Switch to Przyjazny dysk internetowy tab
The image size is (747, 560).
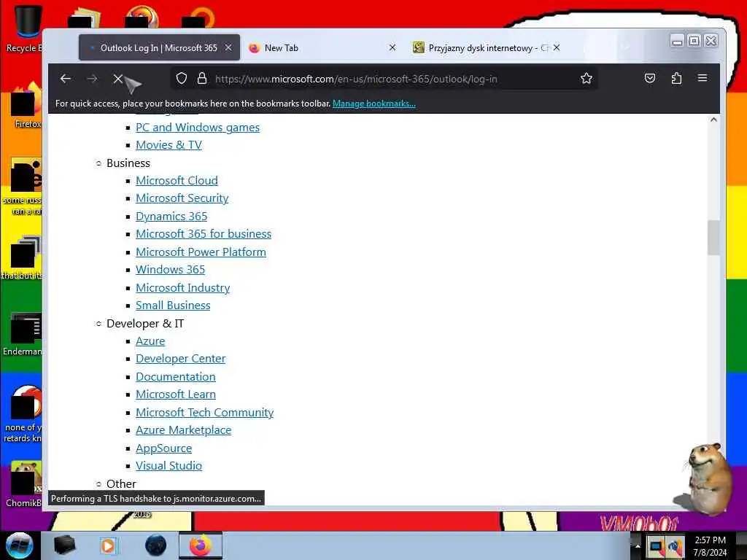point(486,47)
